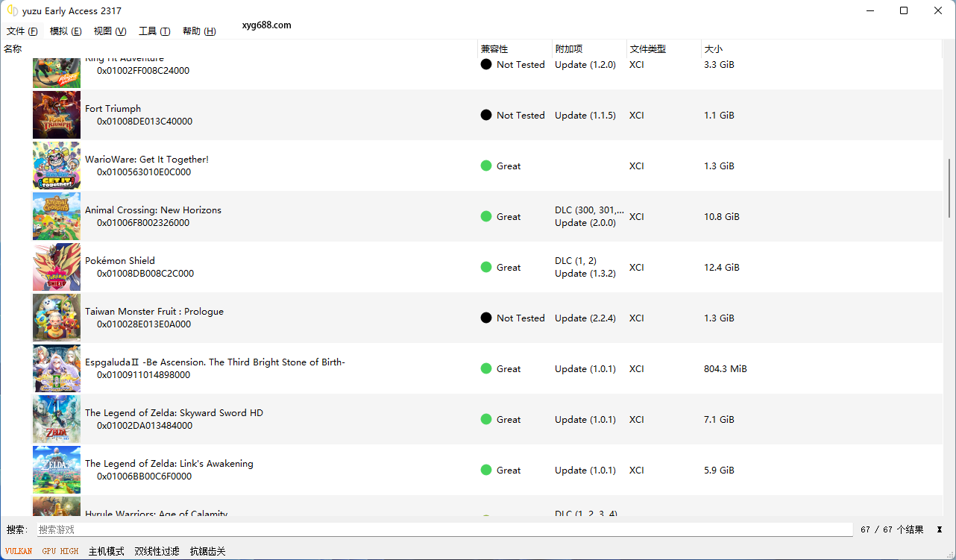Select the WarioWare: Get It Together! title

pos(147,160)
